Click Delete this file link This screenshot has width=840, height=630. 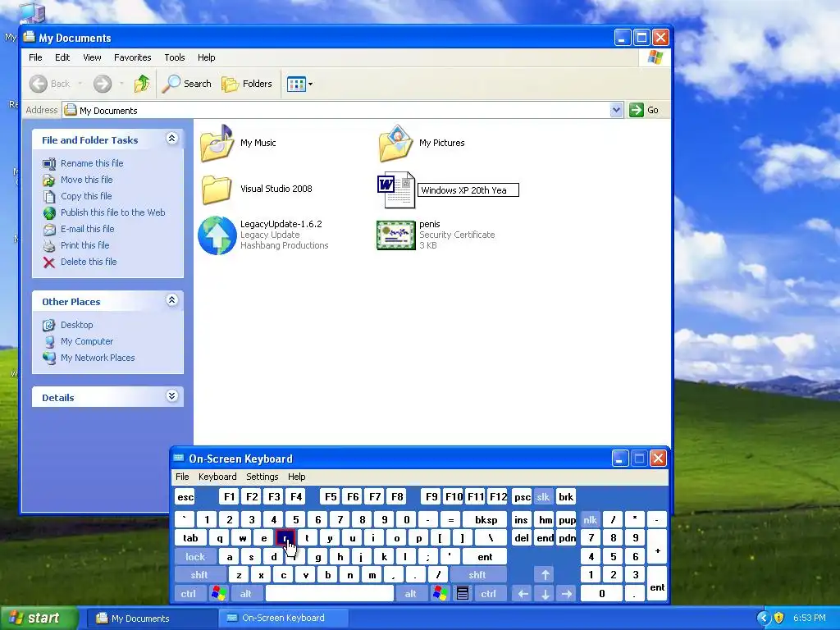click(89, 262)
